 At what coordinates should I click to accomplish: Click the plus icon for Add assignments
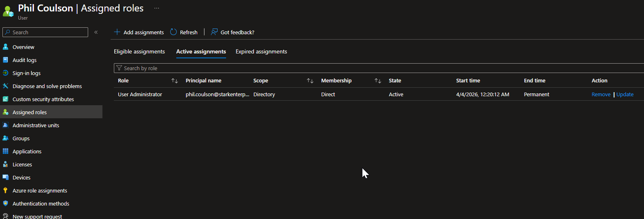[x=117, y=32]
